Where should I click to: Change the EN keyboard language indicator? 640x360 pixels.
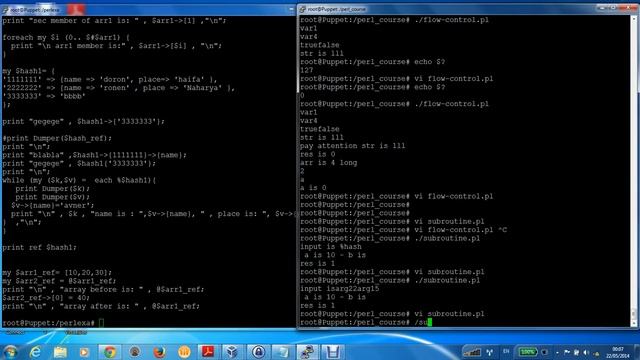coord(506,351)
